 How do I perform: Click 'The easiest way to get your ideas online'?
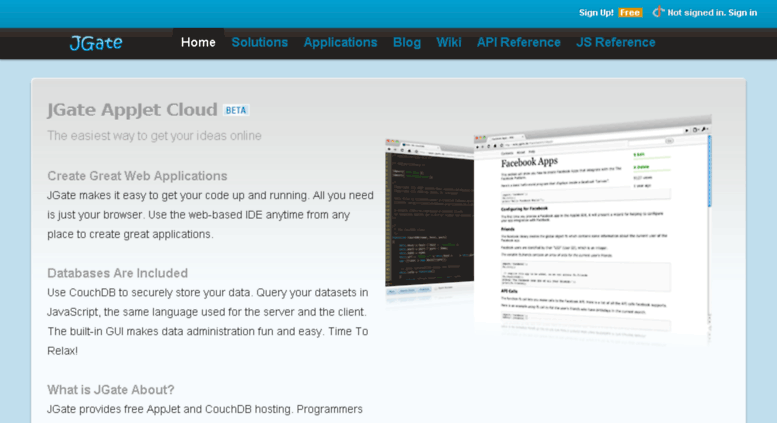coord(154,136)
